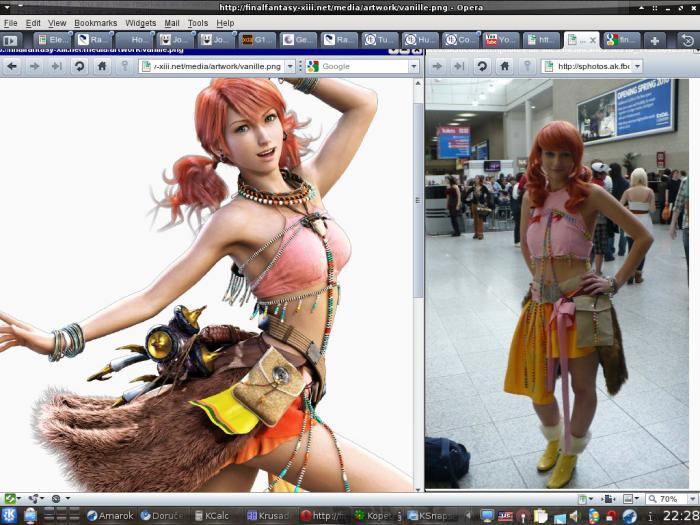Go forward in the sphotos.ak.fbc window

click(437, 67)
